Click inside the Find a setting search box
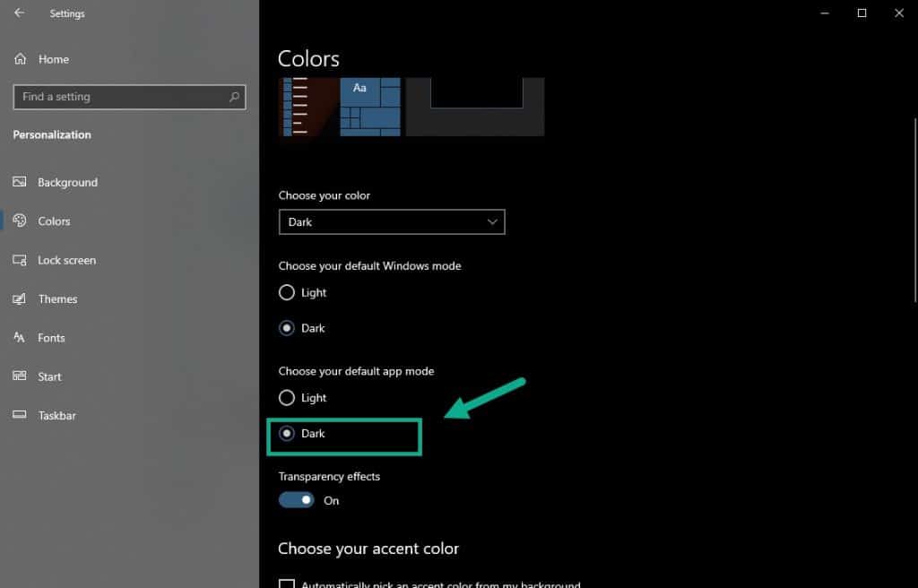Viewport: 918px width, 588px height. 128,97
